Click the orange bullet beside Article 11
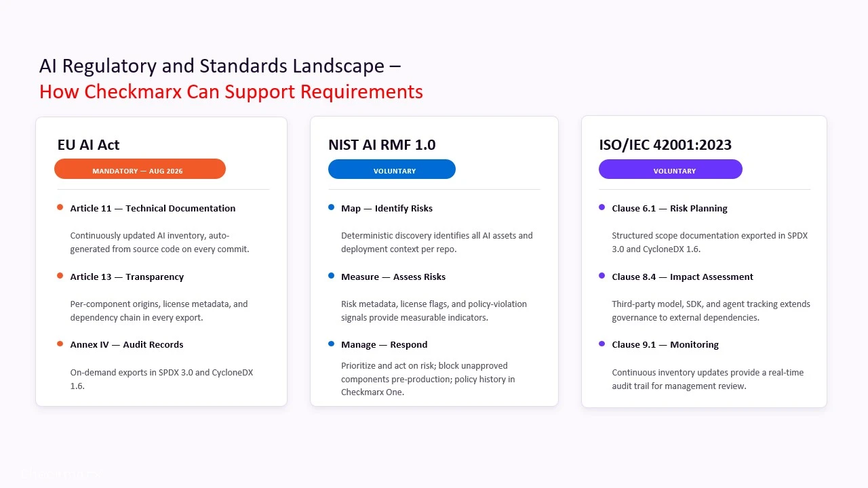This screenshot has width=868, height=488. coord(60,207)
